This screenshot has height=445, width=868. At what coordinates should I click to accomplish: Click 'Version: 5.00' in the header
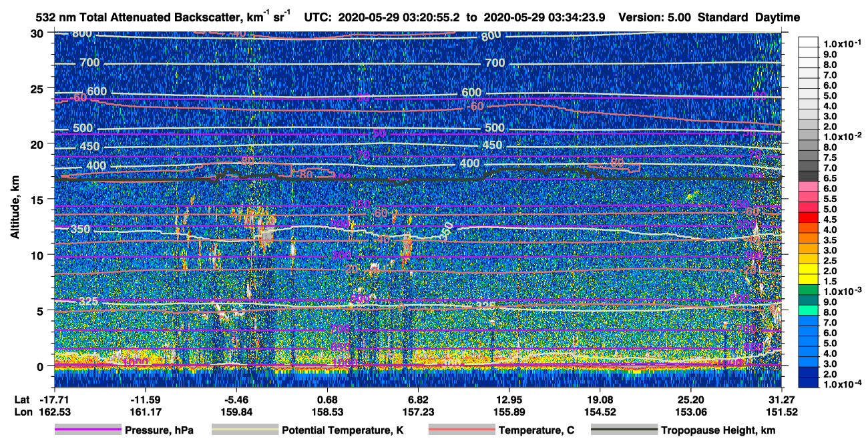654,17
